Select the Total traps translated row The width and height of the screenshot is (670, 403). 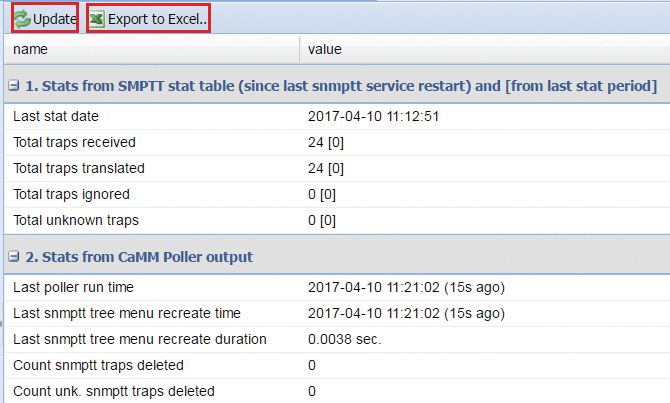(x=337, y=168)
